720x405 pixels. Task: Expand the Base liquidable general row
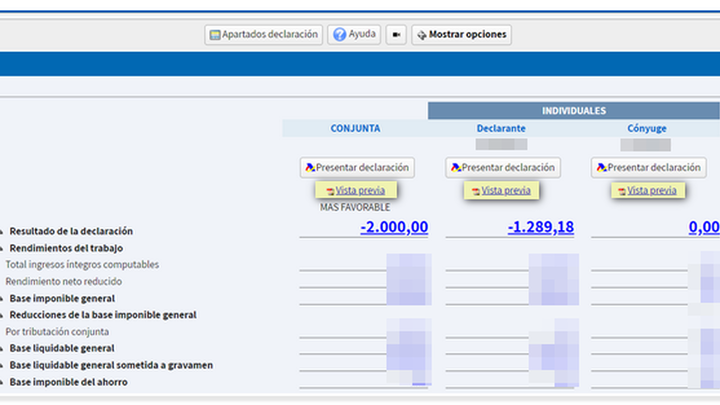[2, 349]
